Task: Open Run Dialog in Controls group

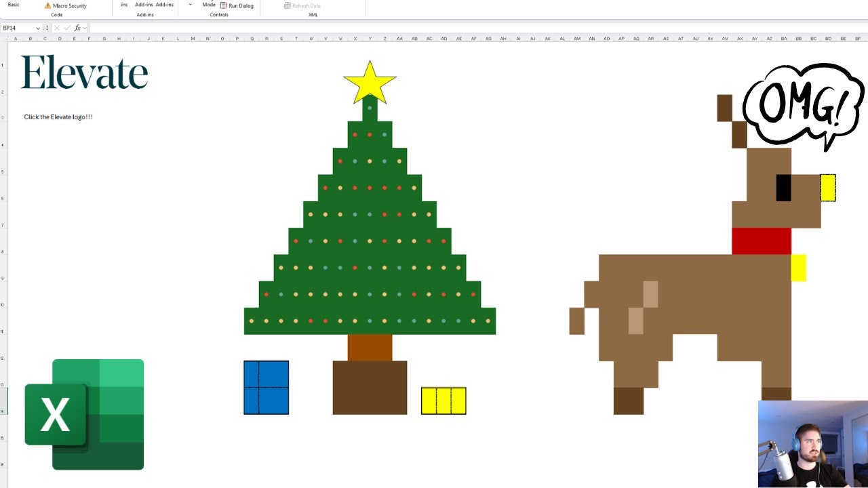Action: click(x=237, y=5)
